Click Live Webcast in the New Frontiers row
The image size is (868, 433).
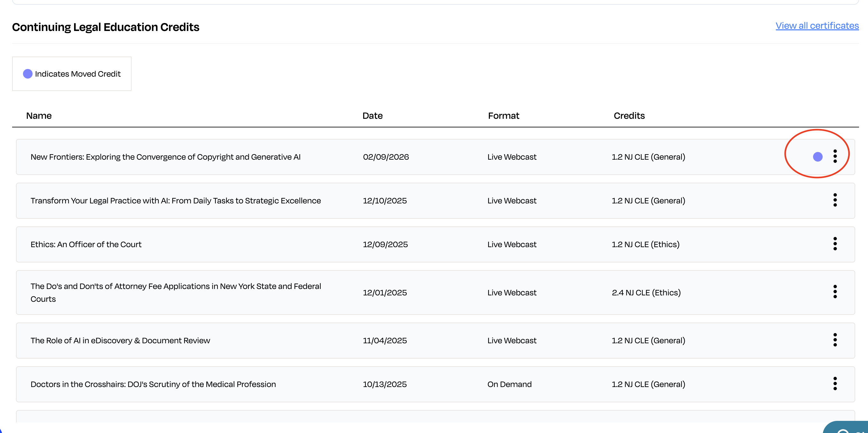click(x=512, y=157)
